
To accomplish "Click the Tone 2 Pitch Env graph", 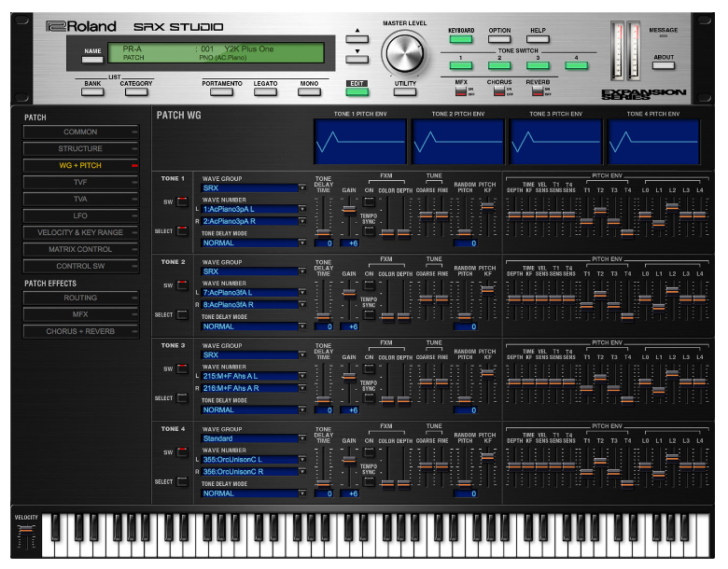I will 458,142.
